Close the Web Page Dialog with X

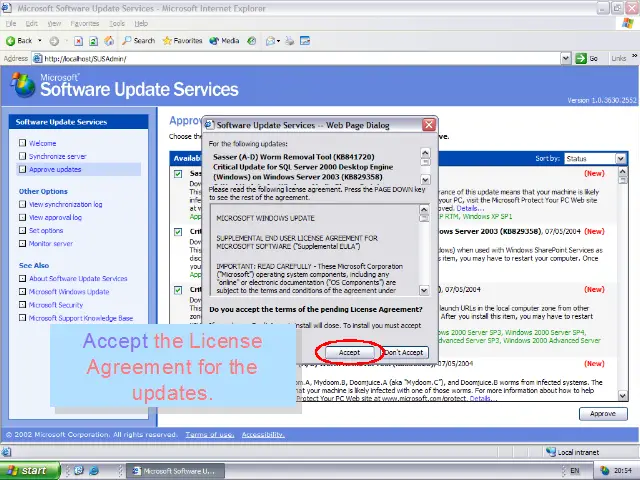click(x=429, y=124)
